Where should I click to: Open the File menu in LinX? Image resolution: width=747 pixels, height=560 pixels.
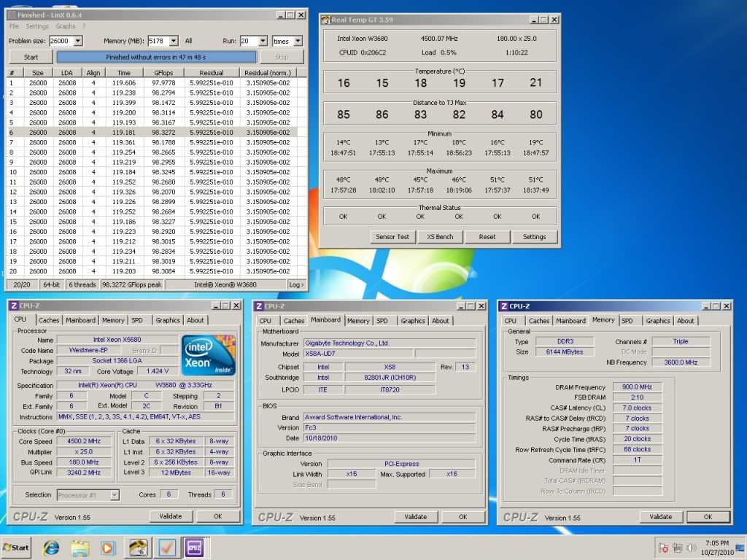point(14,26)
